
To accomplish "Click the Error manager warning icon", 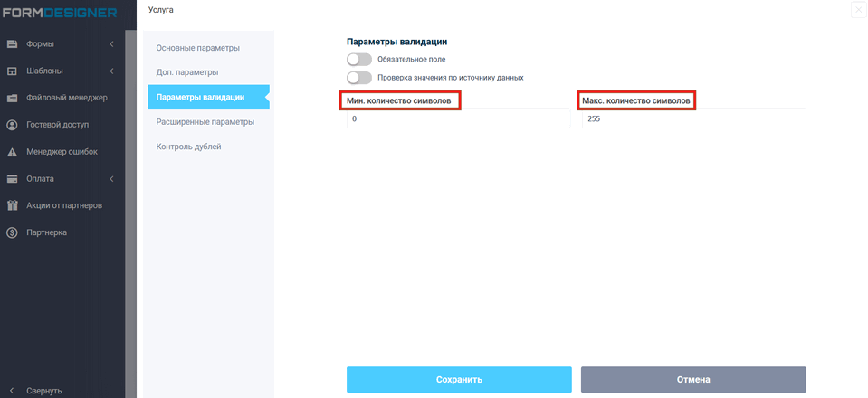I will 13,152.
